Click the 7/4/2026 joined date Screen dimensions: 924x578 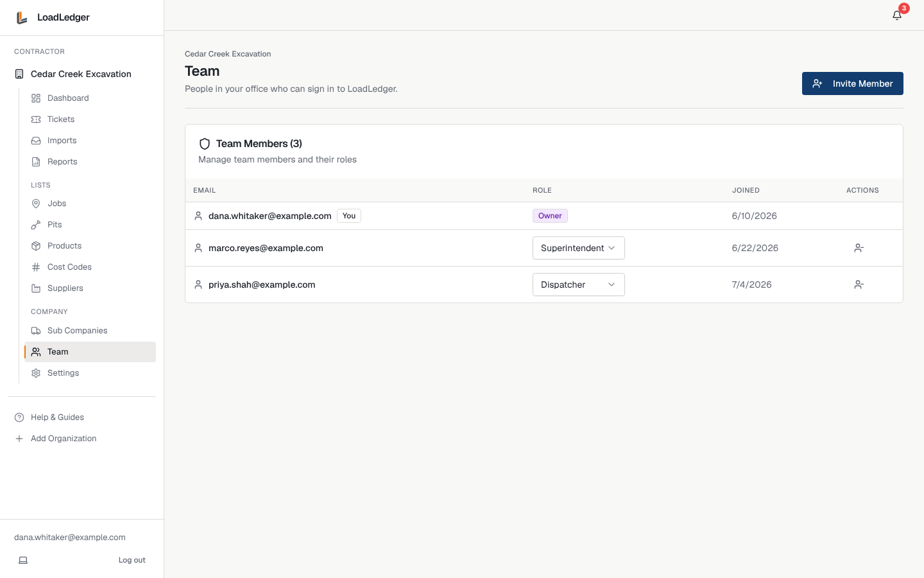pos(752,285)
